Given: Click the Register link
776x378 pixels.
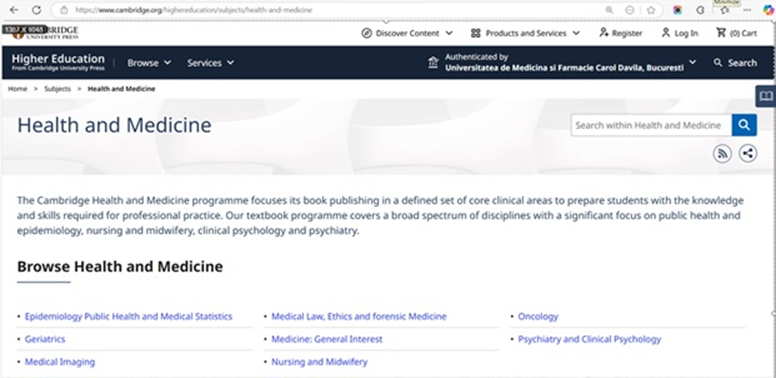Looking at the screenshot, I should point(621,33).
